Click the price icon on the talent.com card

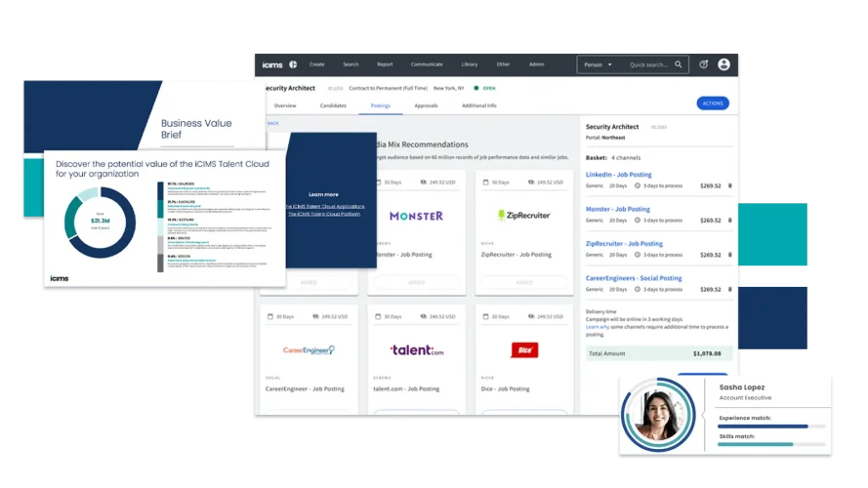click(424, 316)
